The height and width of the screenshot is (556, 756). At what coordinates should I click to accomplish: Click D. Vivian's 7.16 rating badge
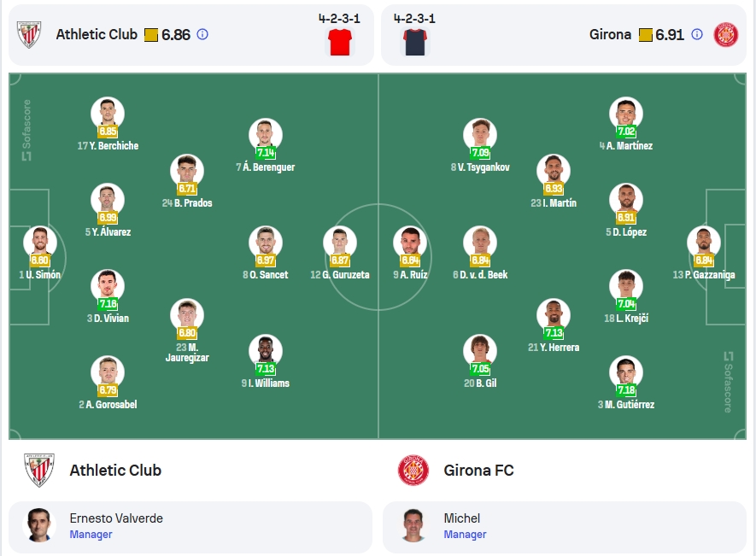pos(108,303)
